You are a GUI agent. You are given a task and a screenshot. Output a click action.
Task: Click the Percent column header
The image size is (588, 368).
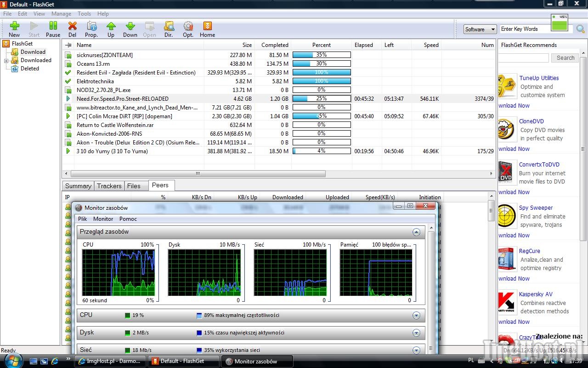tap(322, 45)
